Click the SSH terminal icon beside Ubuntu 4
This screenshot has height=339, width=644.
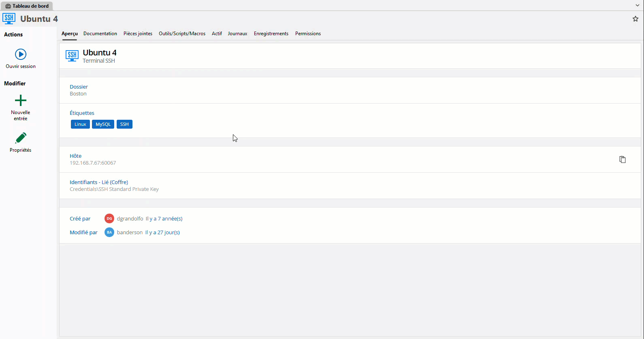pyautogui.click(x=72, y=56)
